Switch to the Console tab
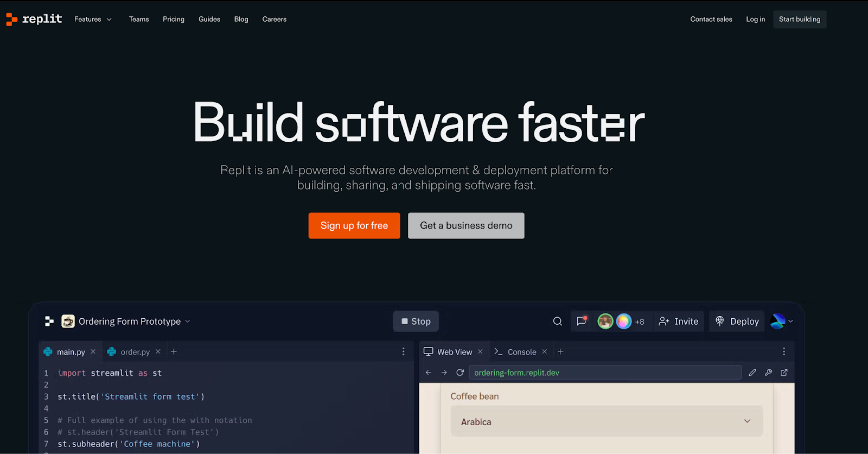 tap(522, 352)
